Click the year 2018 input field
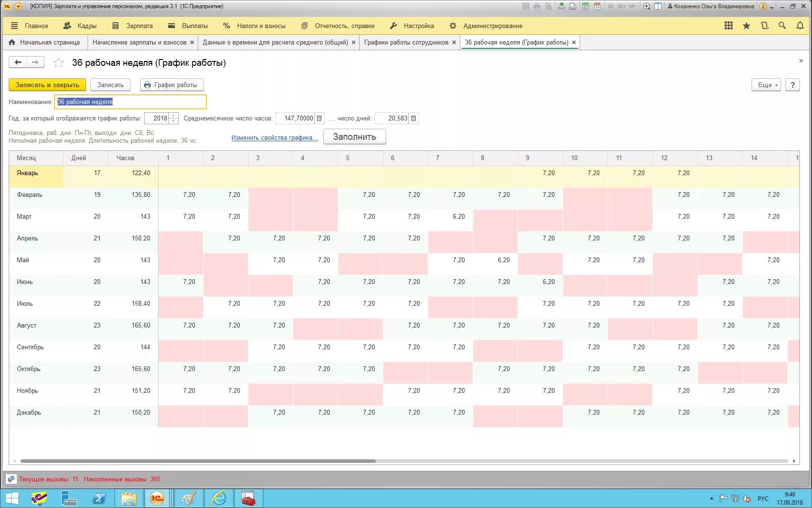Screen dimensions: 812x508 click(157, 118)
